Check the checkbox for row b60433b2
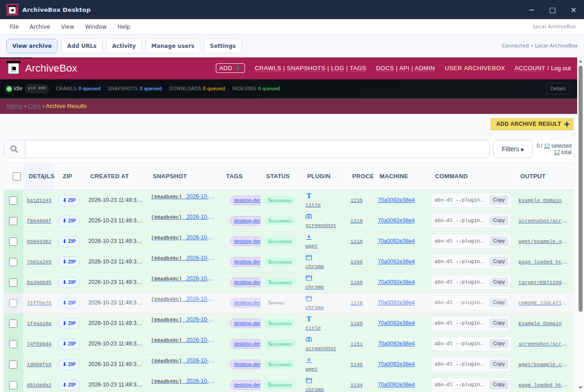Image resolution: width=584 pixels, height=392 pixels. click(x=13, y=242)
